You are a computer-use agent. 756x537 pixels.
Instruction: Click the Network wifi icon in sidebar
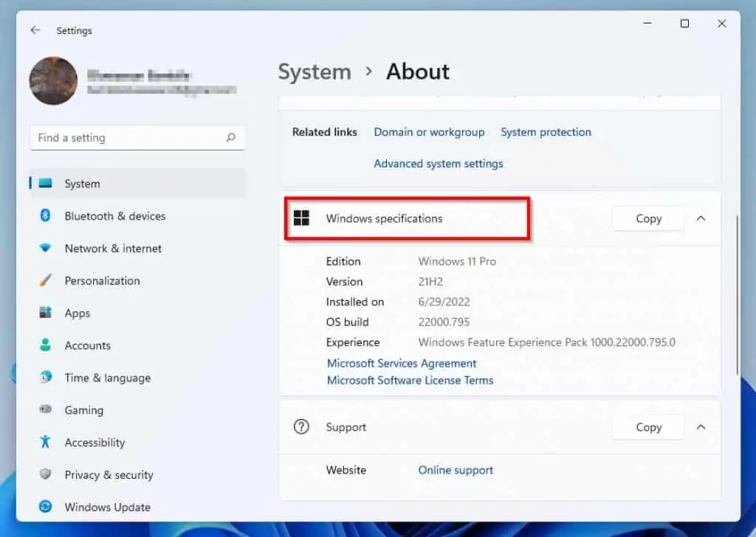pyautogui.click(x=45, y=248)
